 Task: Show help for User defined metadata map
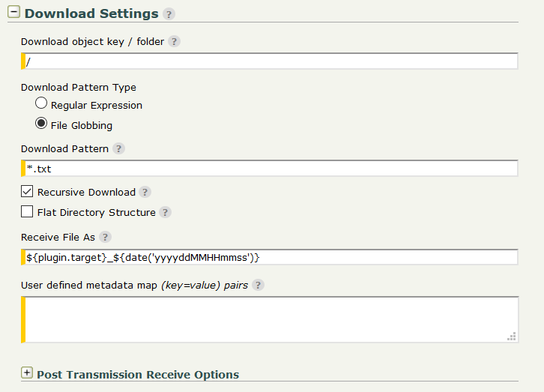tap(259, 285)
